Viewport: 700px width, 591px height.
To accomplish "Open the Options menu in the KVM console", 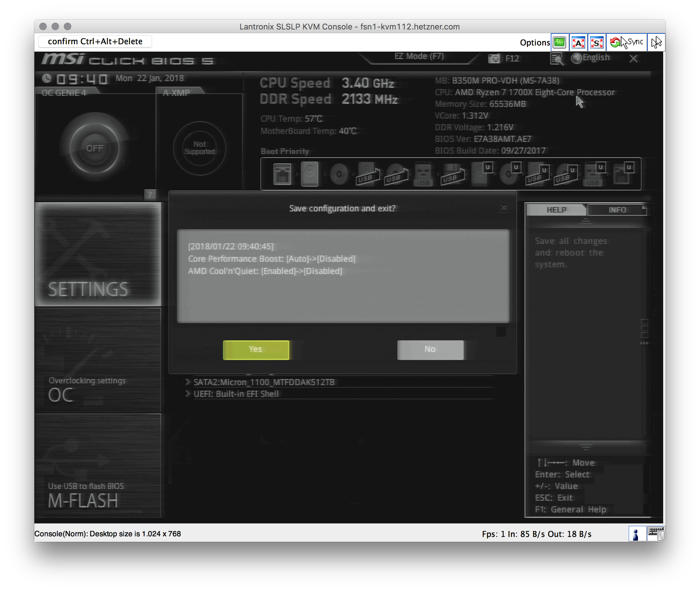I will pyautogui.click(x=535, y=43).
